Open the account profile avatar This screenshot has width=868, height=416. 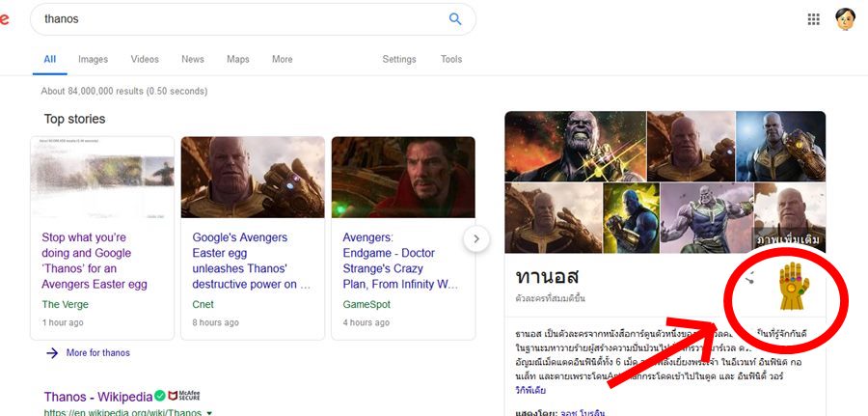click(x=845, y=19)
